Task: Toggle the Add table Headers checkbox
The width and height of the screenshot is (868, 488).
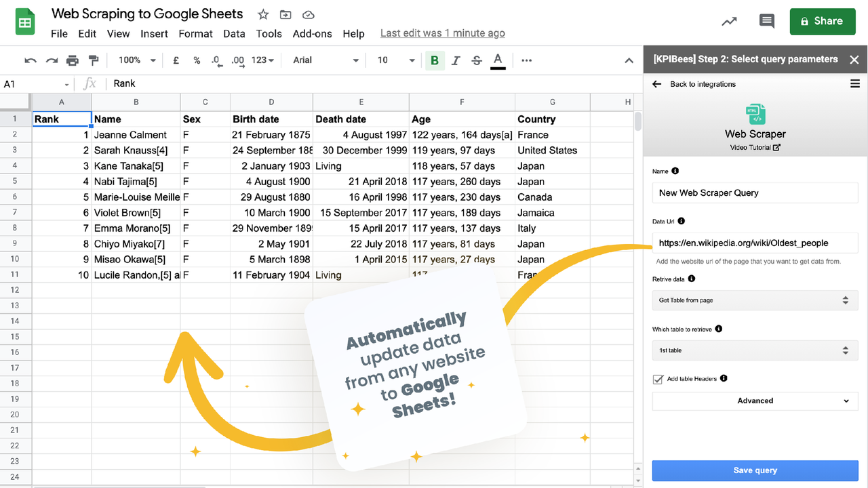Action: pyautogui.click(x=658, y=379)
